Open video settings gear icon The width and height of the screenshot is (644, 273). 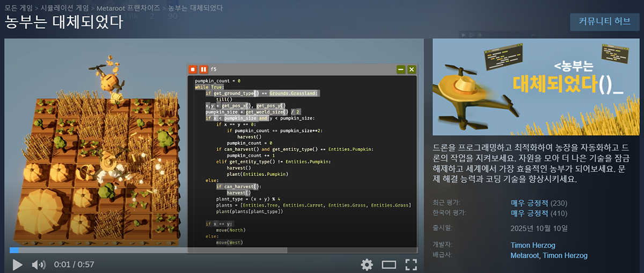click(367, 264)
